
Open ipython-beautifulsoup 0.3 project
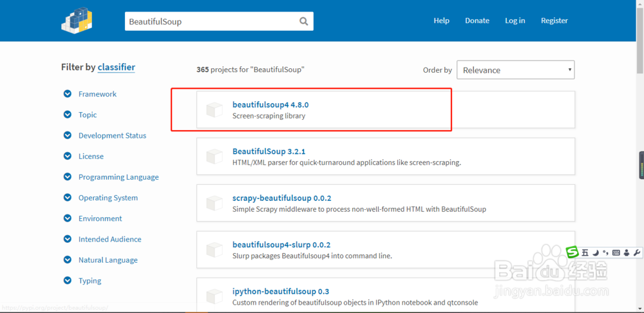pos(281,292)
